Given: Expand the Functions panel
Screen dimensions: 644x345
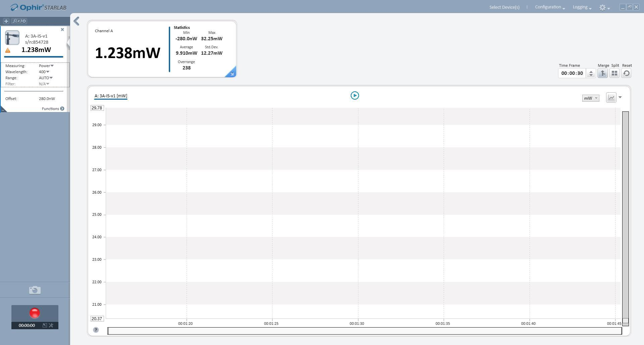Looking at the screenshot, I should click(53, 109).
